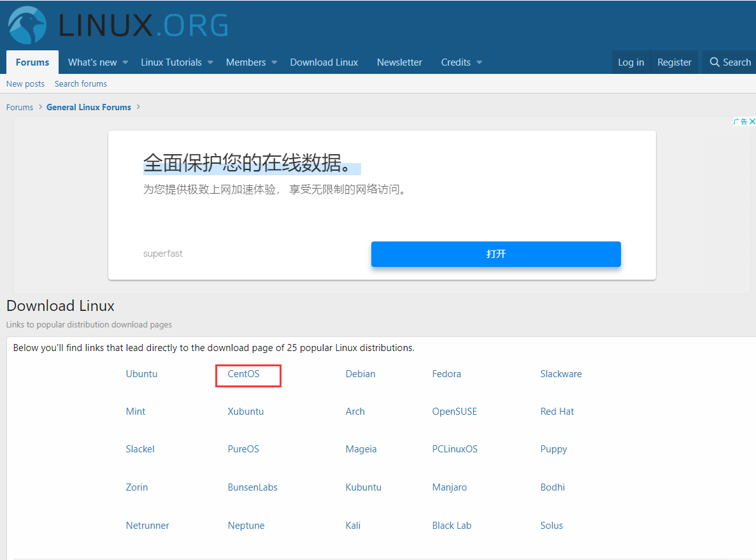Open the Credits nav item
Screen dimensions: 756x560
(x=455, y=62)
